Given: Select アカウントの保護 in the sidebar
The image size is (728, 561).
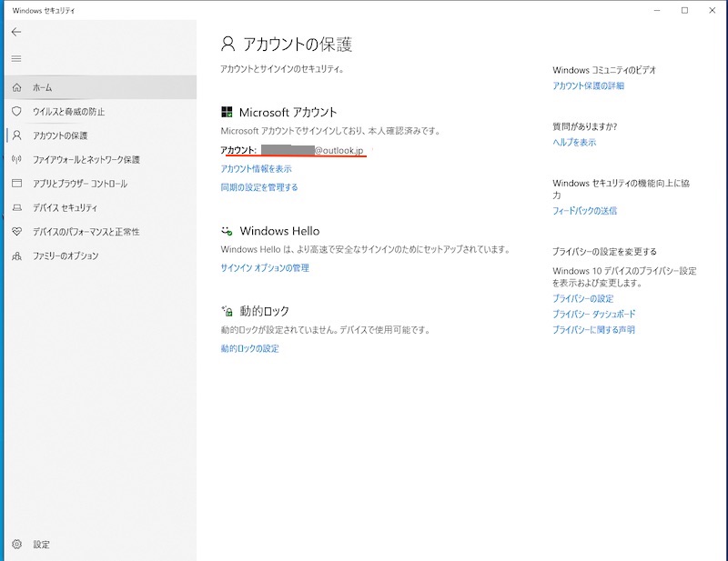Looking at the screenshot, I should pyautogui.click(x=100, y=135).
